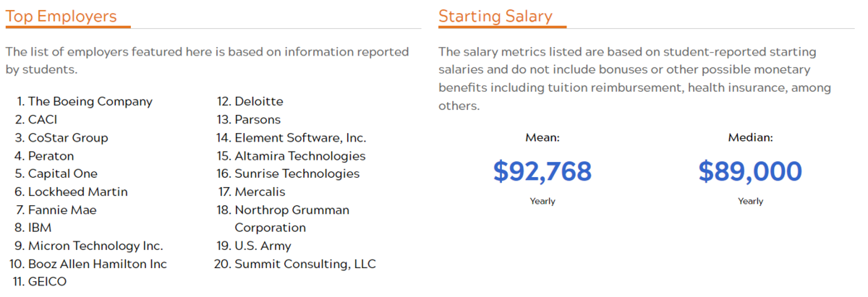Click the Top Employers heading

click(61, 16)
